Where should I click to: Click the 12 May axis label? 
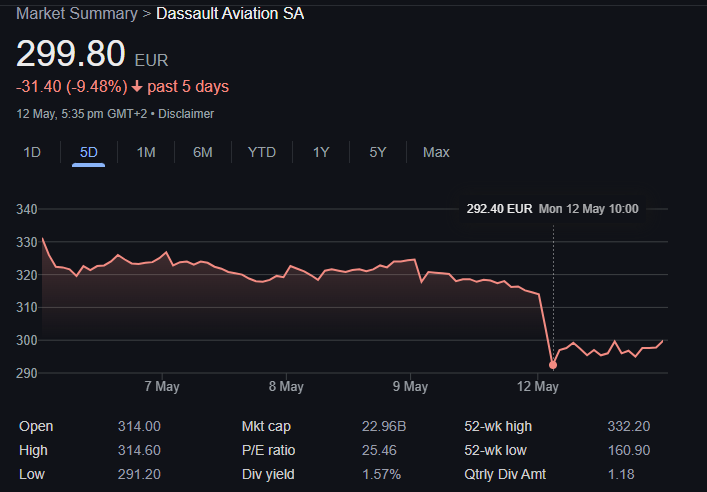(538, 386)
